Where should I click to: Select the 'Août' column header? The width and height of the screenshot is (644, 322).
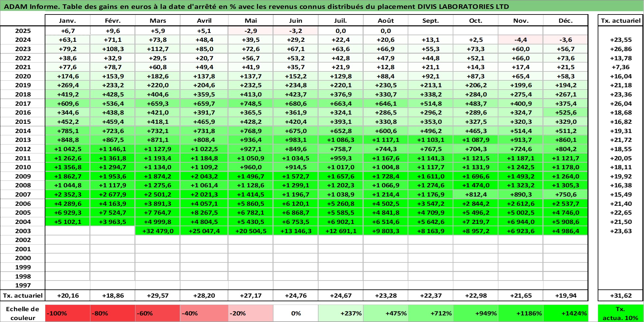(x=386, y=20)
